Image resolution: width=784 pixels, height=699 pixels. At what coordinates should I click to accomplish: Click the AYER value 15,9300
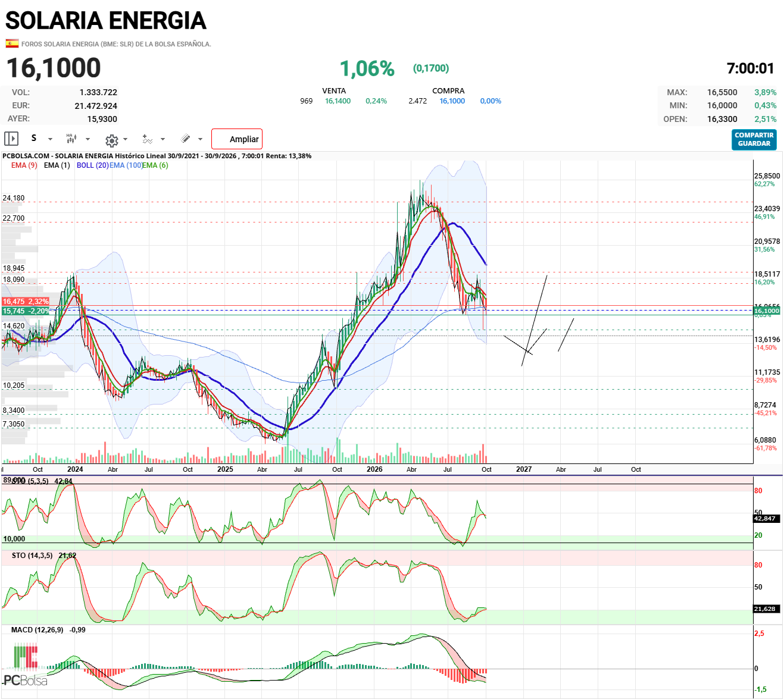[102, 119]
